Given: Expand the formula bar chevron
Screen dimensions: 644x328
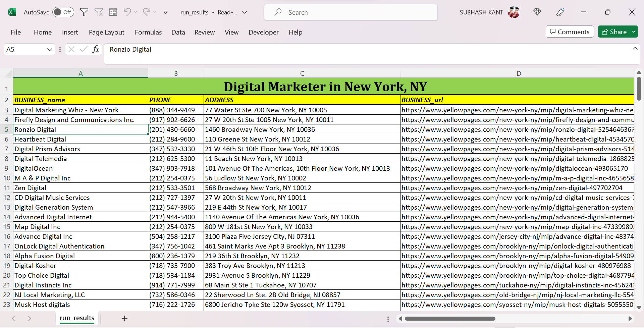Looking at the screenshot, I should coord(635,49).
